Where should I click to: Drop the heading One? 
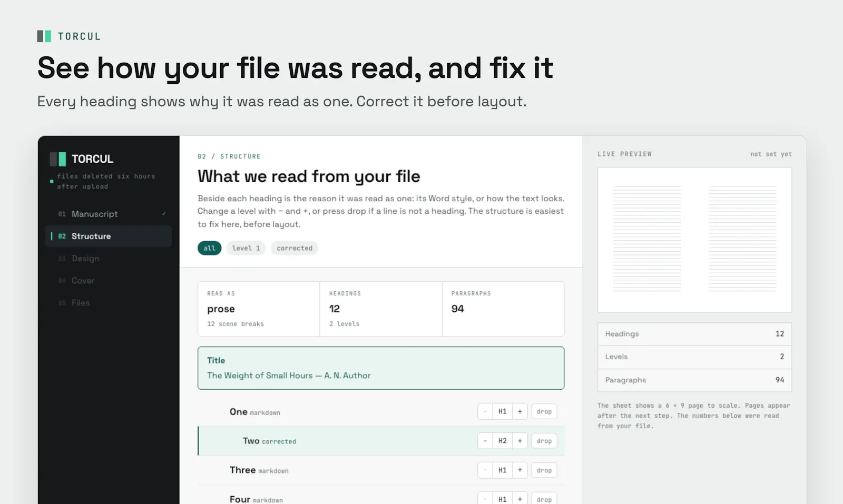544,411
